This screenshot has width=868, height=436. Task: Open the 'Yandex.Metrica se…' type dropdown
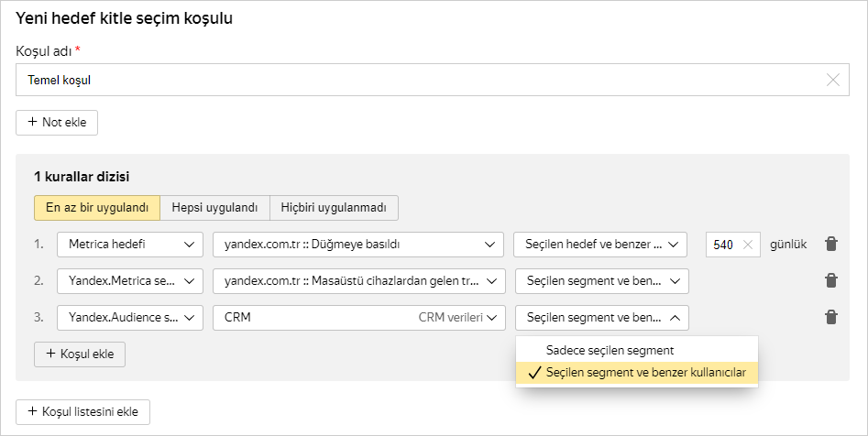(129, 281)
